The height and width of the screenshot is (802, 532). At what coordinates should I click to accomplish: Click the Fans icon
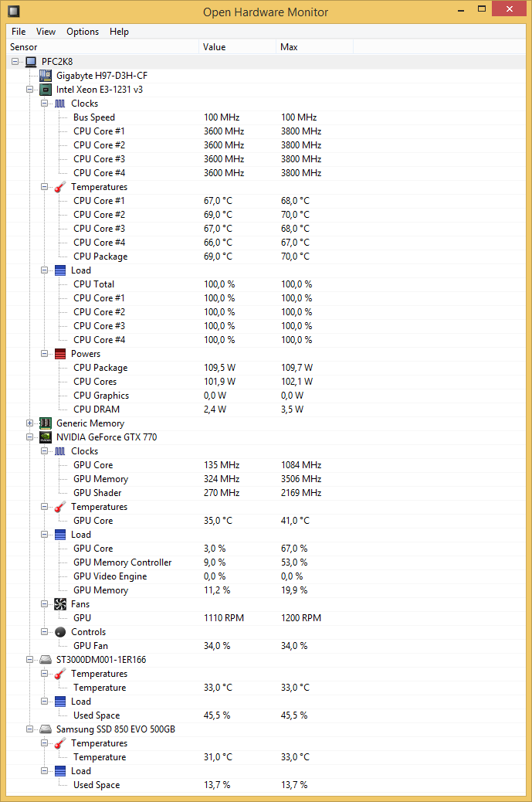[59, 604]
